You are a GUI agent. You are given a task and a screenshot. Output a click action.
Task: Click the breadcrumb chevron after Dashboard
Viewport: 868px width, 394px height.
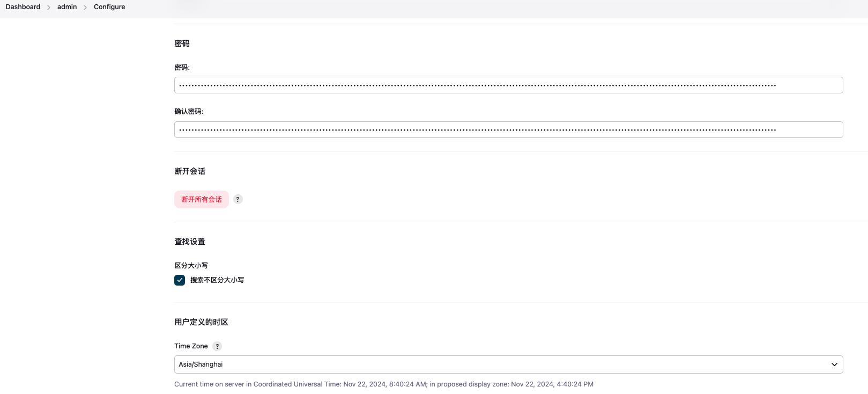(49, 8)
